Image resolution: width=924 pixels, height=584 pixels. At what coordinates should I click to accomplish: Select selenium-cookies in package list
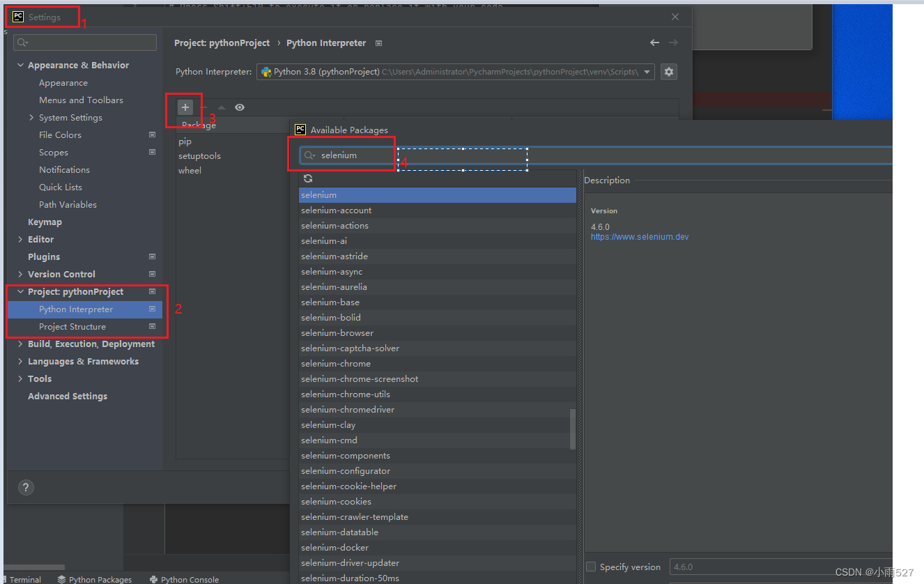point(438,502)
